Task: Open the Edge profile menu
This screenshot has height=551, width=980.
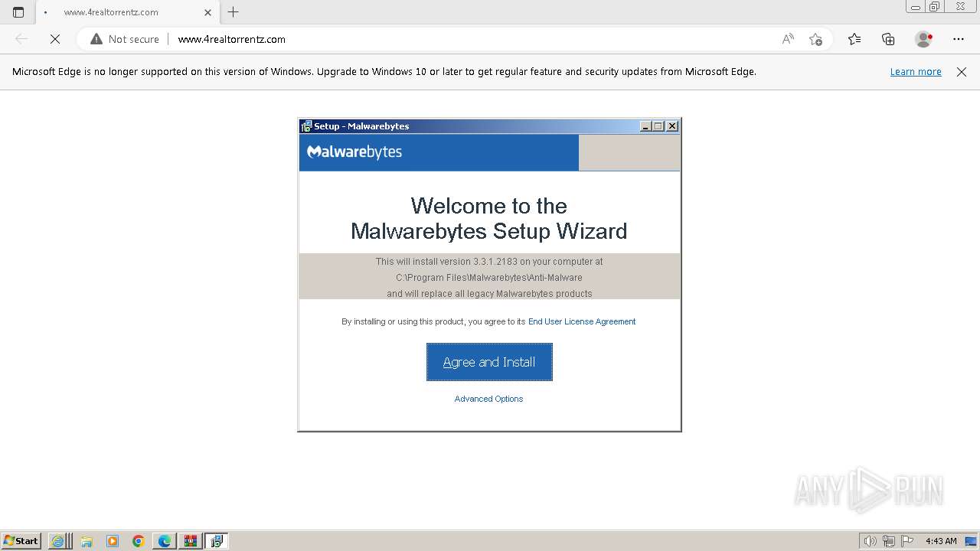Action: (923, 39)
